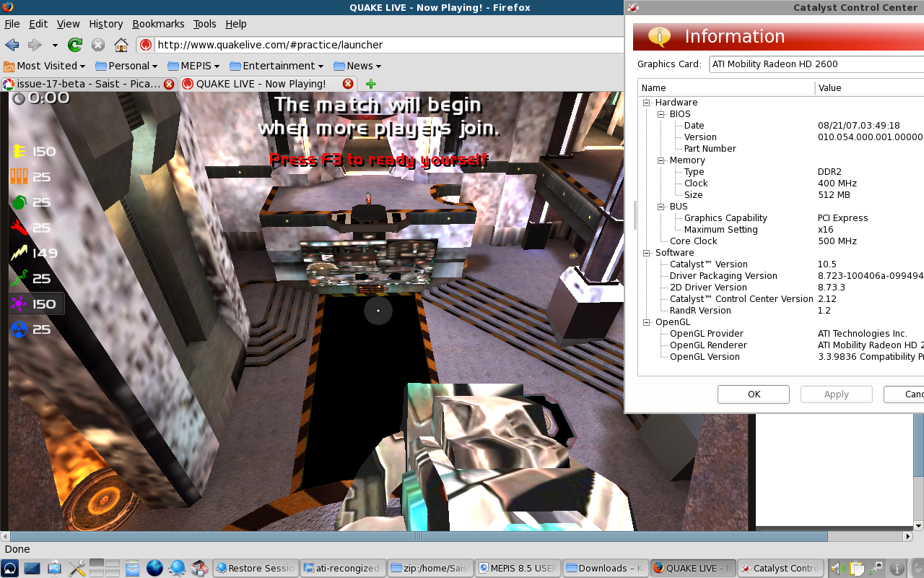Select the 150 machinegun ammo icon in game HUD
The height and width of the screenshot is (578, 924).
tap(19, 151)
